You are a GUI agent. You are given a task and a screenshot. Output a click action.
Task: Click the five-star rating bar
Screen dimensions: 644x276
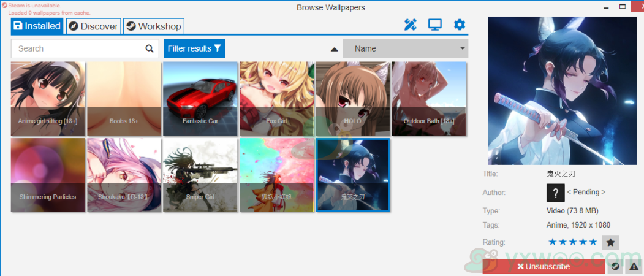pyautogui.click(x=572, y=242)
